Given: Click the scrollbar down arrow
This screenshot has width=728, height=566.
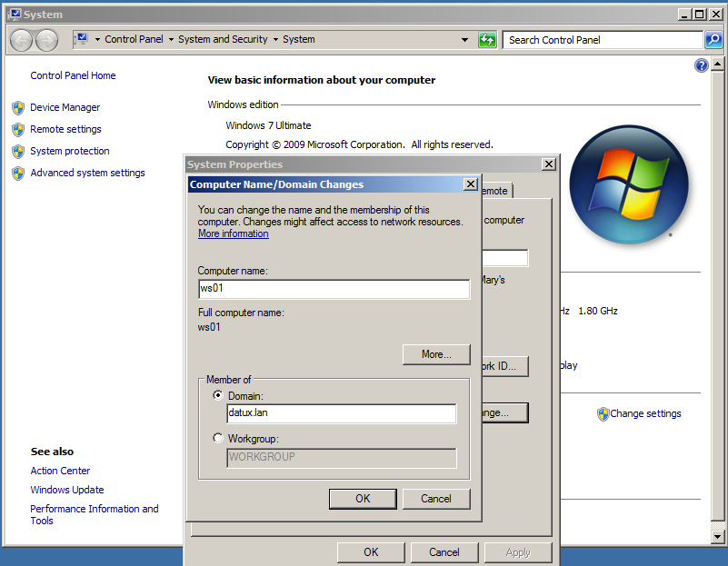Looking at the screenshot, I should point(717,537).
